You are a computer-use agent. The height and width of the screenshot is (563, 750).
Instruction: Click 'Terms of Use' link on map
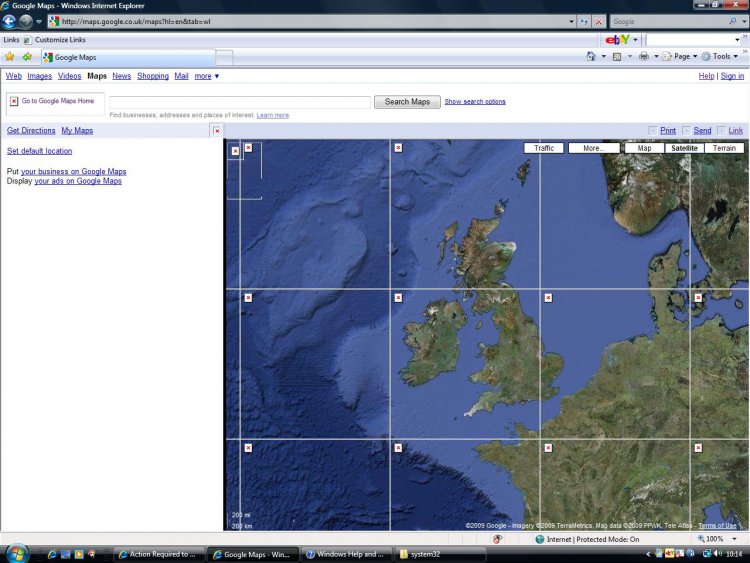coord(717,526)
